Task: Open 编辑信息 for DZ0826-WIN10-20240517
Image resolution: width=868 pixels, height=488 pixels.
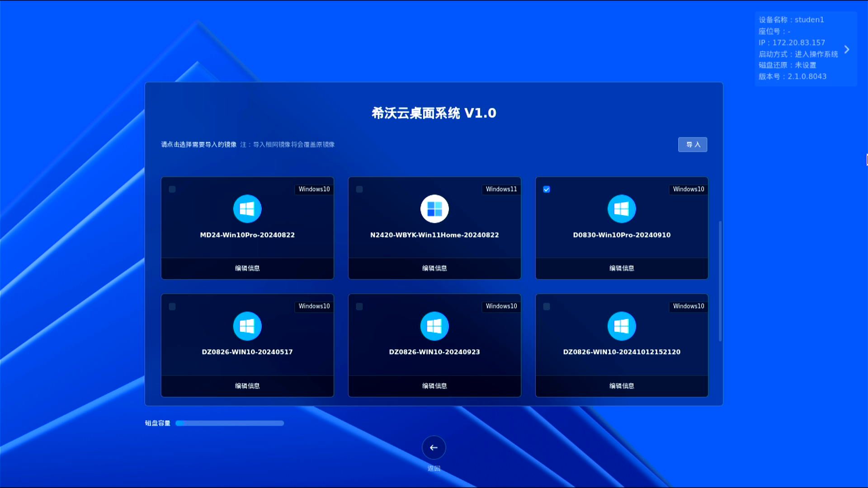Action: pyautogui.click(x=247, y=386)
